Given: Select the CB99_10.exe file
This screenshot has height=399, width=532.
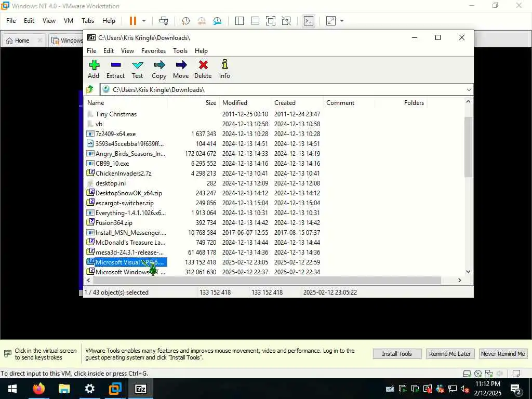Looking at the screenshot, I should click(x=112, y=164).
